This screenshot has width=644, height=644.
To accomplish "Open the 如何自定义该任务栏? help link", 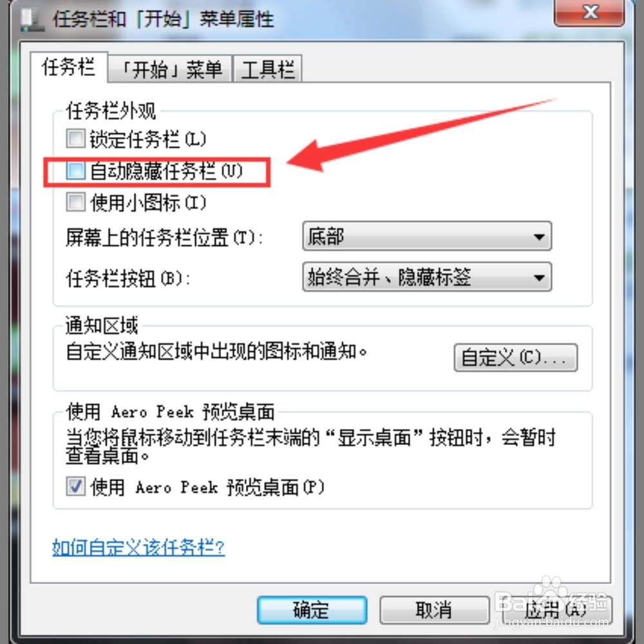I will (138, 547).
